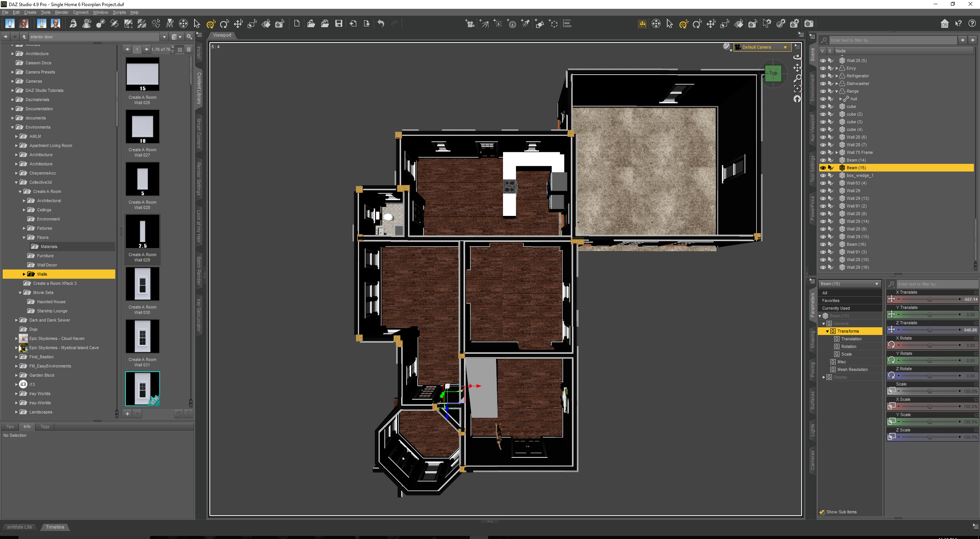Viewport: 980px width, 539px height.
Task: Click the search magnifier in Content Library
Action: 189,37
